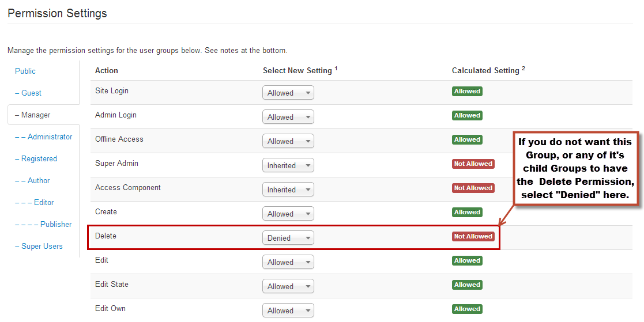
Task: Open the Create permission dropdown
Action: click(x=288, y=214)
